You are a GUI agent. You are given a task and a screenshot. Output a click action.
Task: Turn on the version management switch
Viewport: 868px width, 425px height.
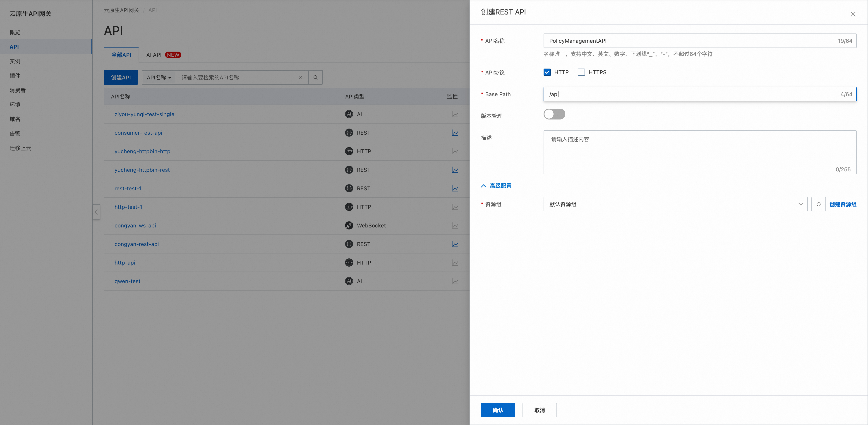554,115
